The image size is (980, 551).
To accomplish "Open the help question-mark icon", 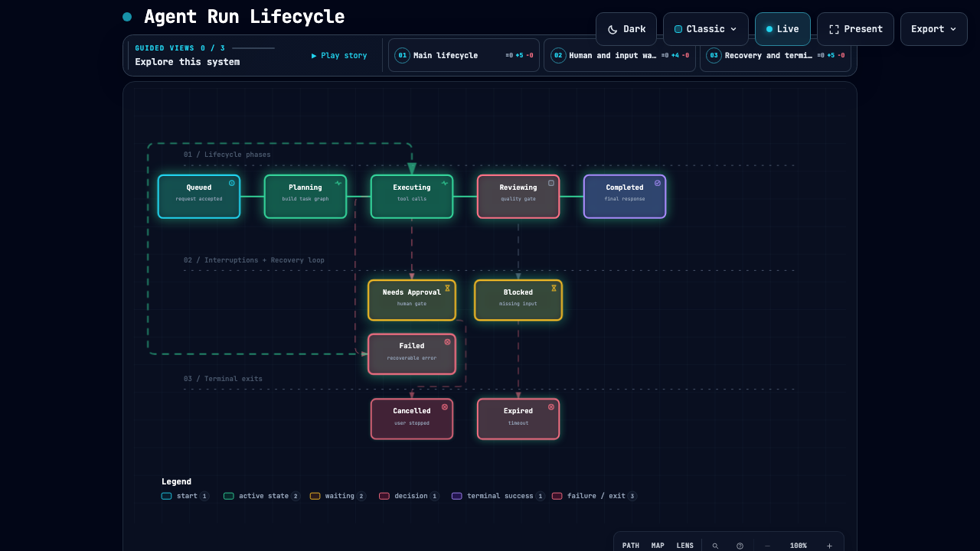I will [x=740, y=546].
